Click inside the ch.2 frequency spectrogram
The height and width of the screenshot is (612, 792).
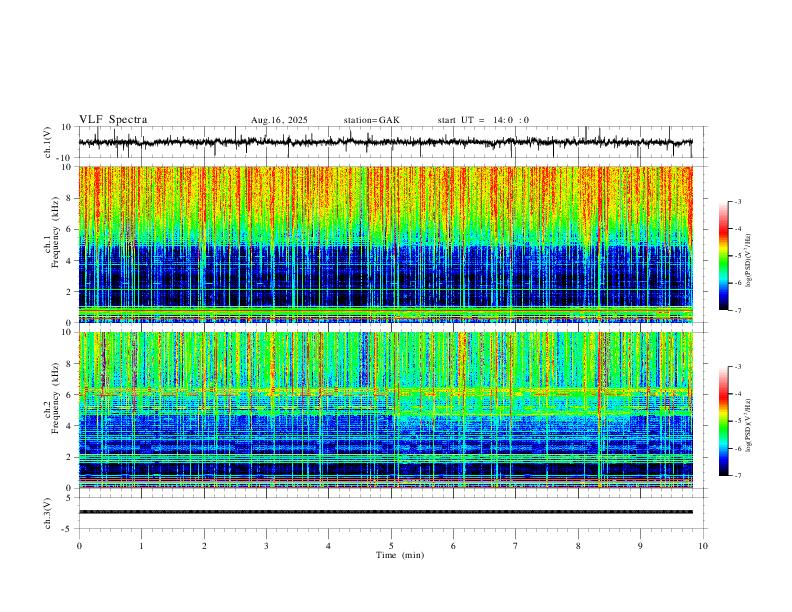pyautogui.click(x=385, y=410)
